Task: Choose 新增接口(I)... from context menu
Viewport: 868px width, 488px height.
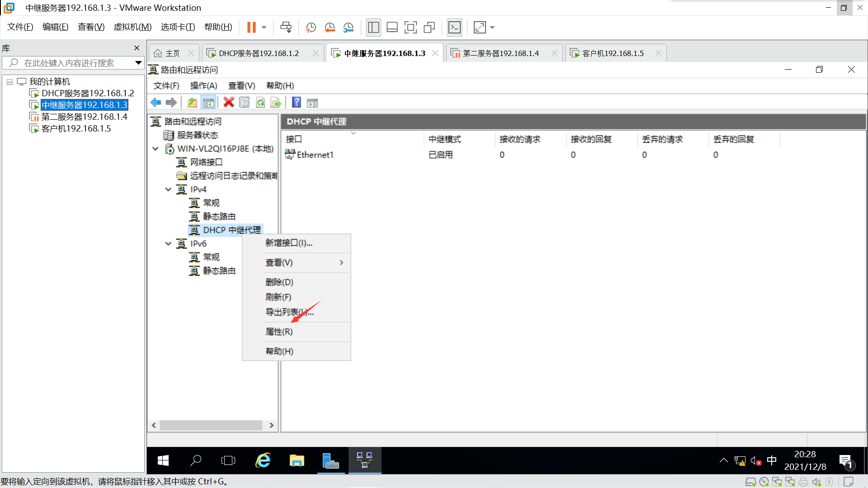Action: pyautogui.click(x=289, y=243)
